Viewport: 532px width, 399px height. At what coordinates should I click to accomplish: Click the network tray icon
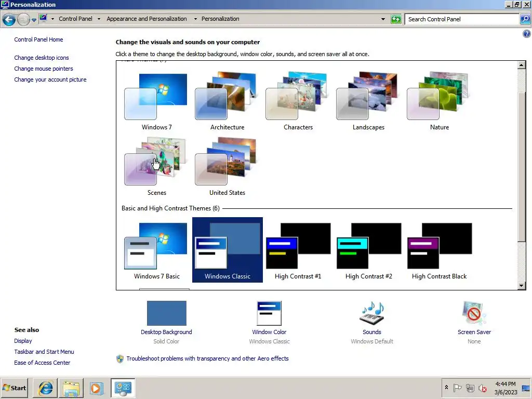(470, 388)
